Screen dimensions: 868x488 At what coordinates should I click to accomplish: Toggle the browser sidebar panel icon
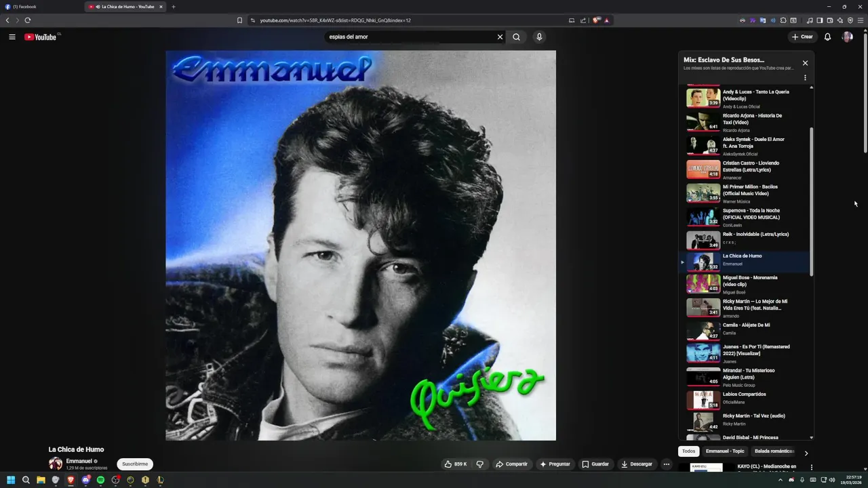(x=820, y=20)
